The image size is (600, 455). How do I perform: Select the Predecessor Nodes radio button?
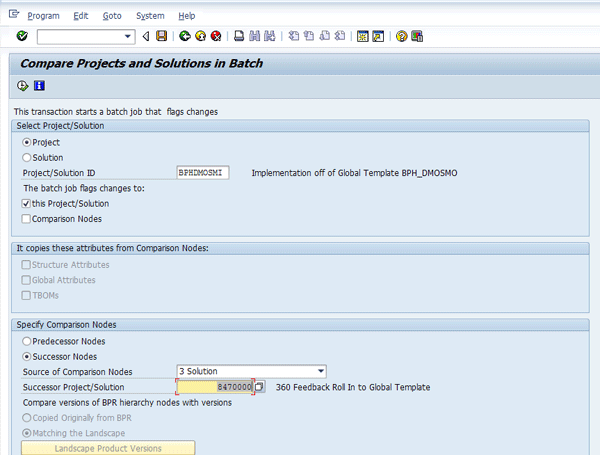point(26,341)
